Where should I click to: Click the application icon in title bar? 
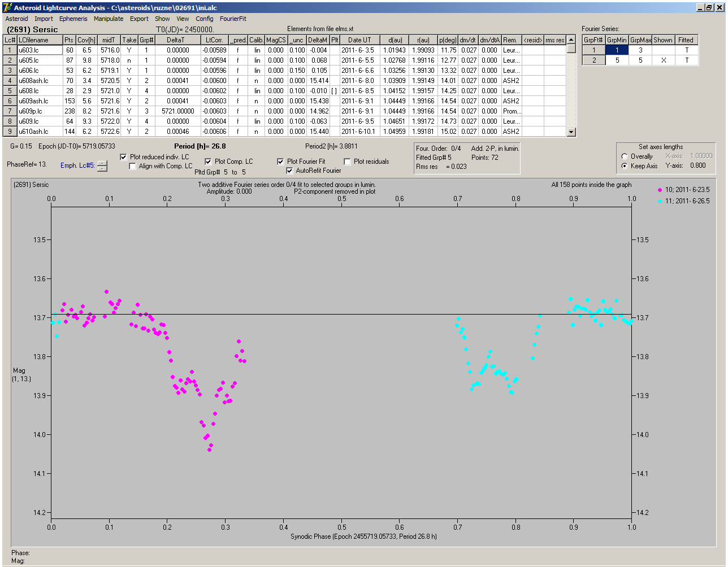point(7,7)
